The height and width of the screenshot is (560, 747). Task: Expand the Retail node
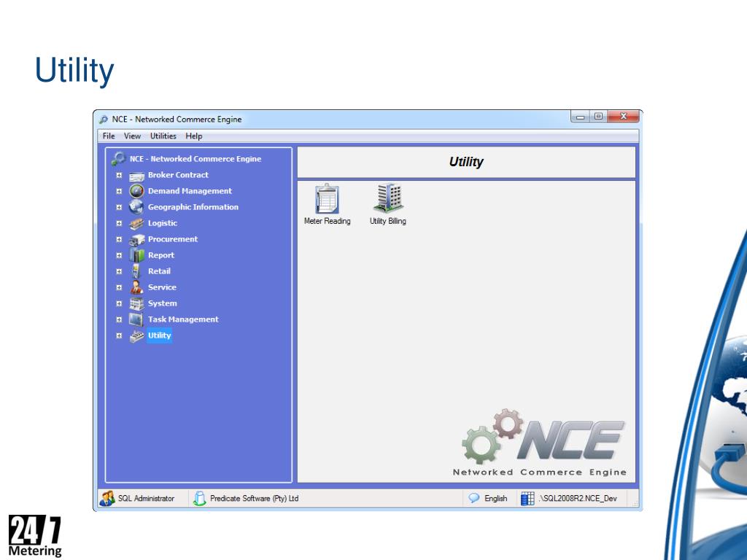coord(119,271)
